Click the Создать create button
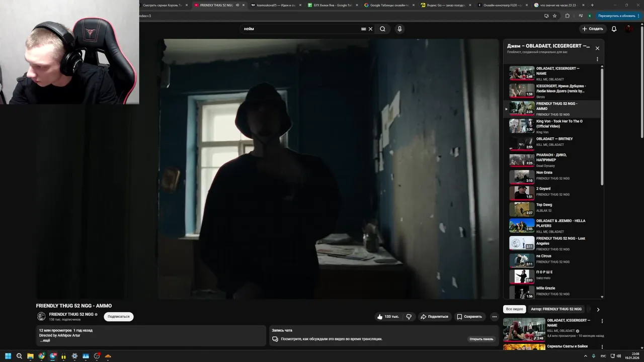The height and width of the screenshot is (362, 644). point(593,29)
